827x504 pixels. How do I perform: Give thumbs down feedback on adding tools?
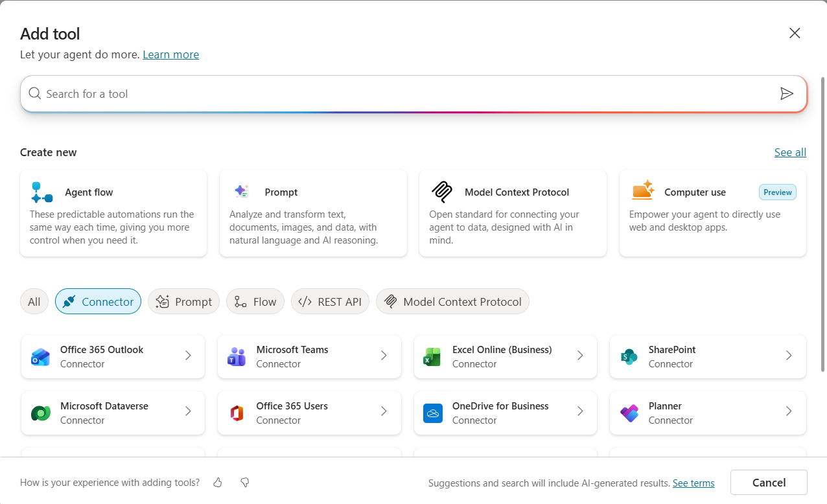coord(245,483)
